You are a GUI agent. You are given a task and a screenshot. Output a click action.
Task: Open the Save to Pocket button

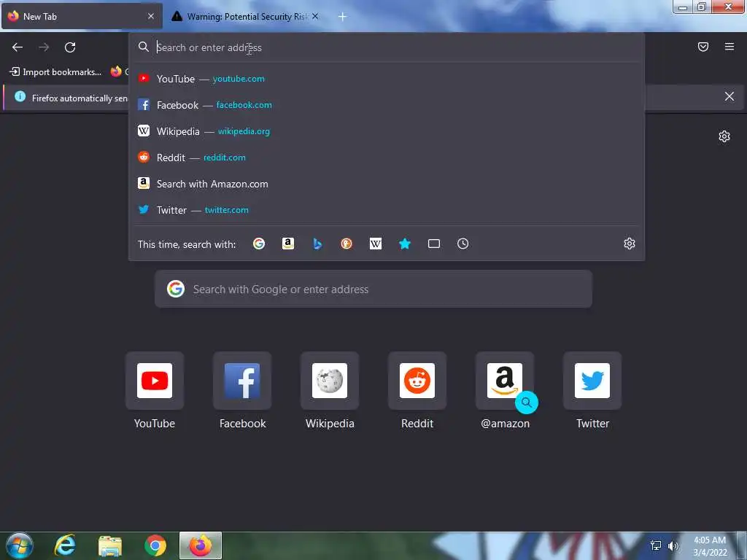tap(703, 47)
